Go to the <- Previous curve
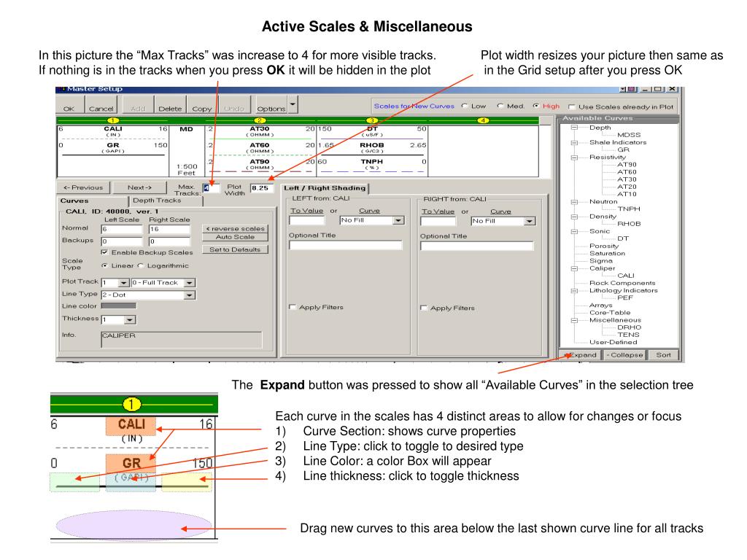The height and width of the screenshot is (560, 747). pyautogui.click(x=83, y=187)
